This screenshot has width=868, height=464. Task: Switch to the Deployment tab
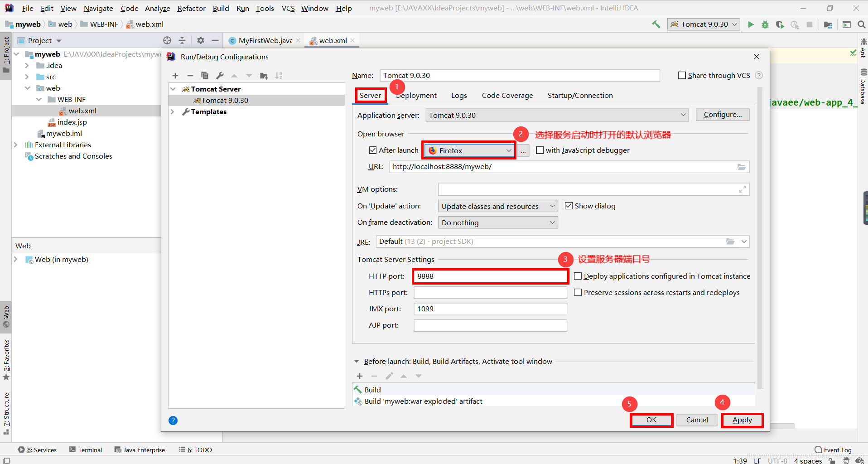(x=416, y=95)
